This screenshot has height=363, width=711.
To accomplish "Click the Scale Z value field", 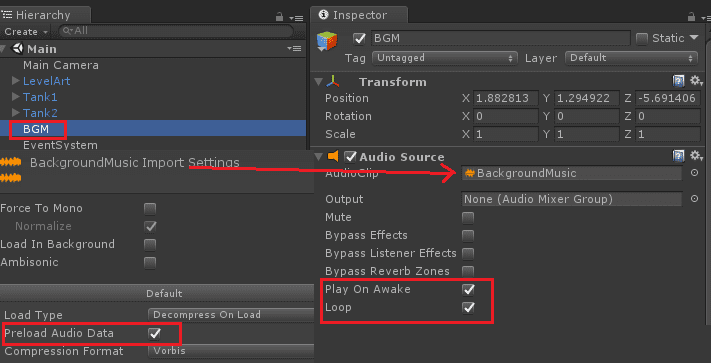I will [x=668, y=135].
